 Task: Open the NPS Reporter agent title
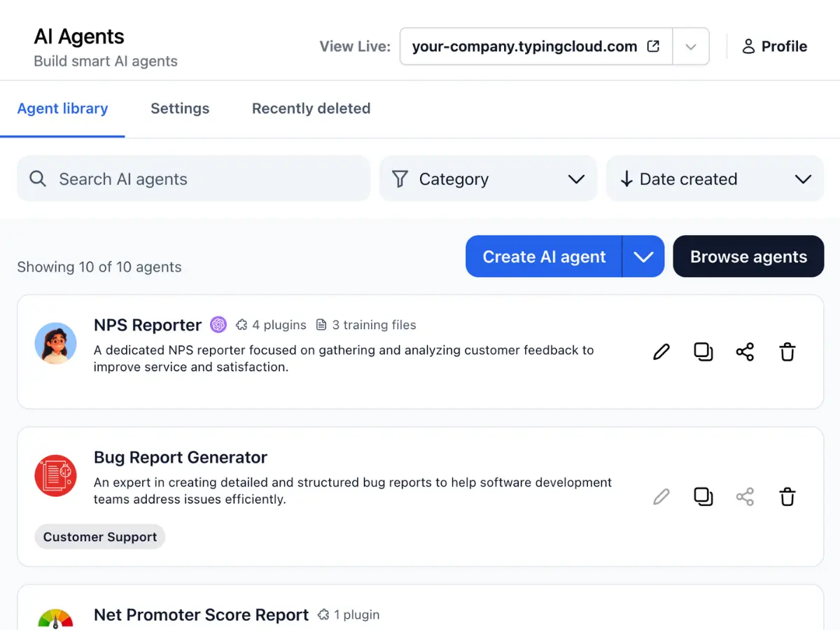coord(148,325)
